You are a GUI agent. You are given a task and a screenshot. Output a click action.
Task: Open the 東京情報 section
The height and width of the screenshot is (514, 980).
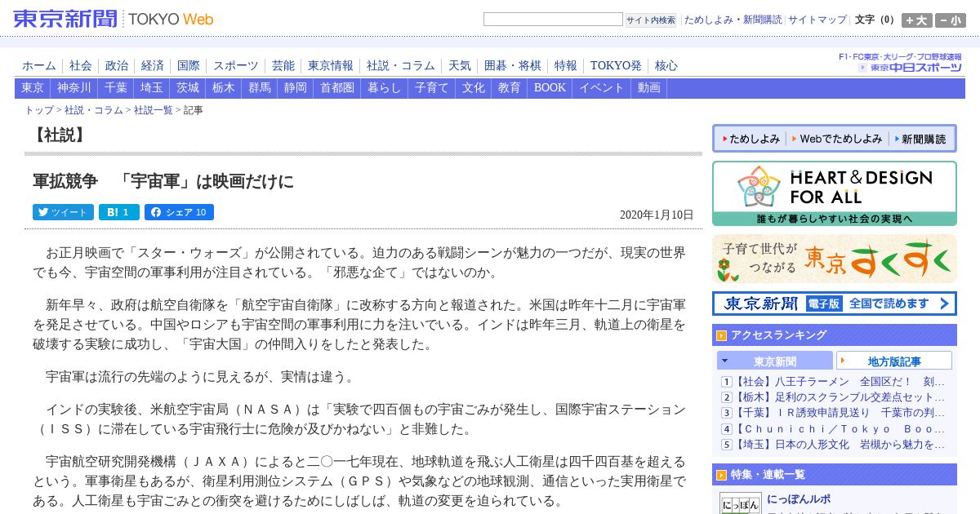click(331, 65)
